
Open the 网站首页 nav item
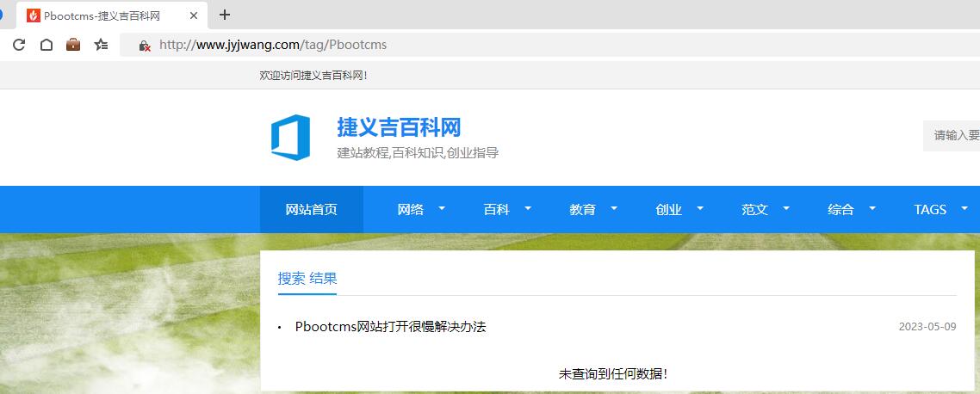click(311, 210)
